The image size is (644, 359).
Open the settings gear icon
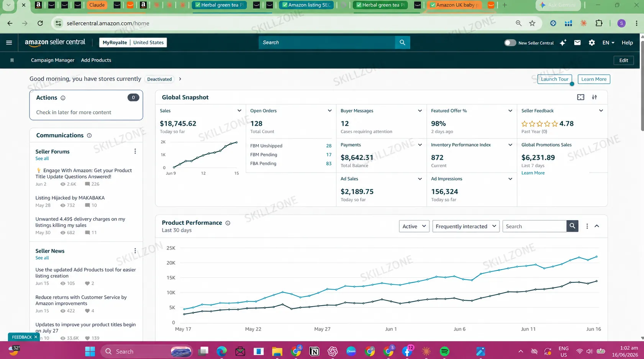click(592, 43)
